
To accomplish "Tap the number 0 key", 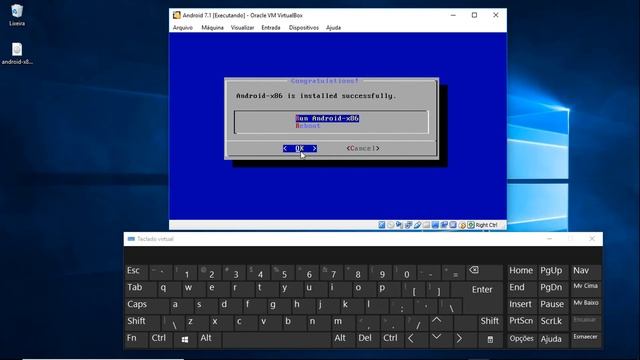I will (x=404, y=272).
